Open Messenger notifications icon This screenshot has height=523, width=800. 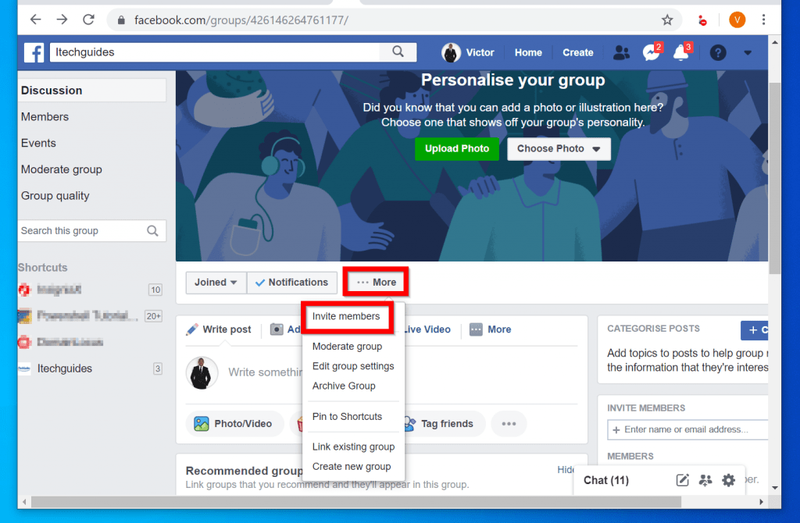(651, 52)
